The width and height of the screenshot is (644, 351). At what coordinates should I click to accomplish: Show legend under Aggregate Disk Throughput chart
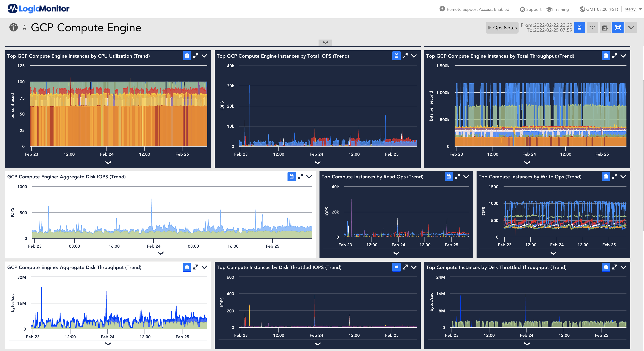click(x=108, y=344)
